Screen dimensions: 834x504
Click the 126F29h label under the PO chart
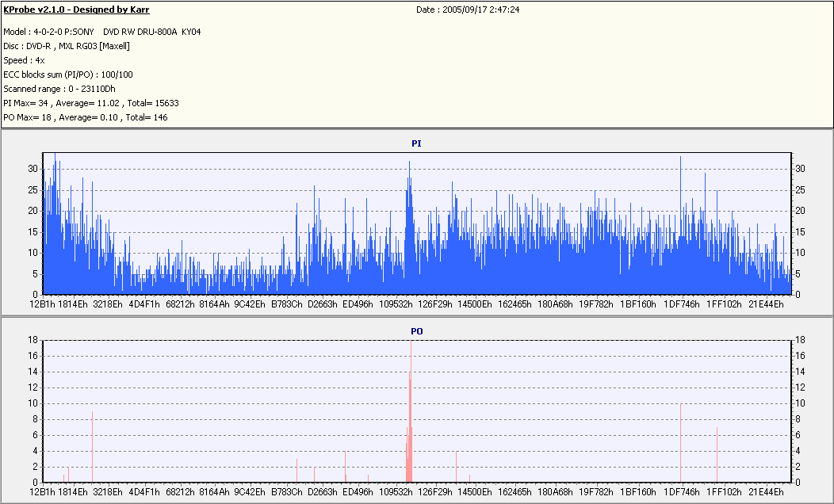tap(435, 492)
